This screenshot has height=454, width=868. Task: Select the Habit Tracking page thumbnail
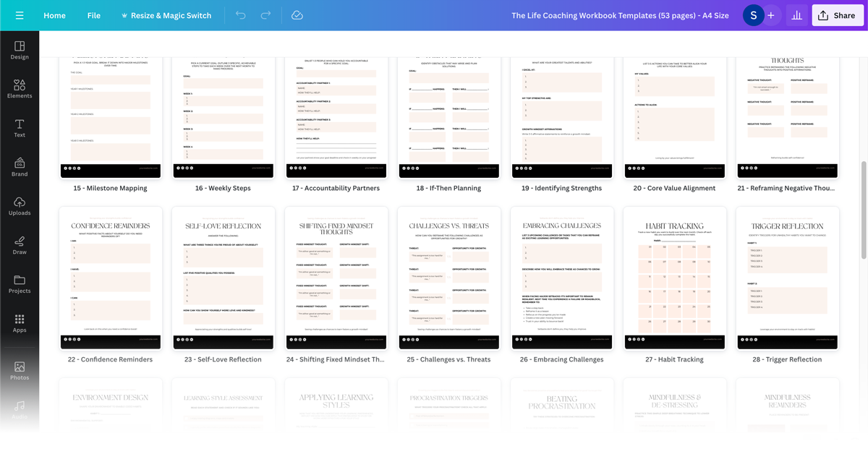pyautogui.click(x=674, y=278)
